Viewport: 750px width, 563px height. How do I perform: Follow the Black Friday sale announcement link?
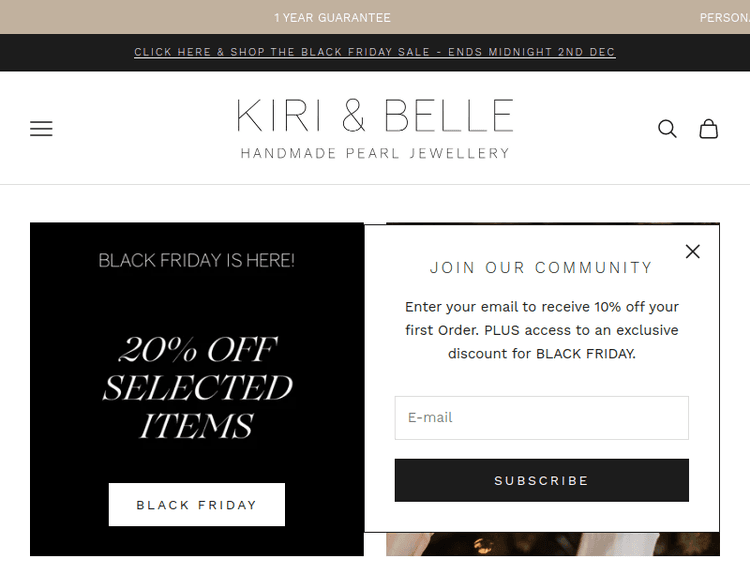[x=375, y=52]
